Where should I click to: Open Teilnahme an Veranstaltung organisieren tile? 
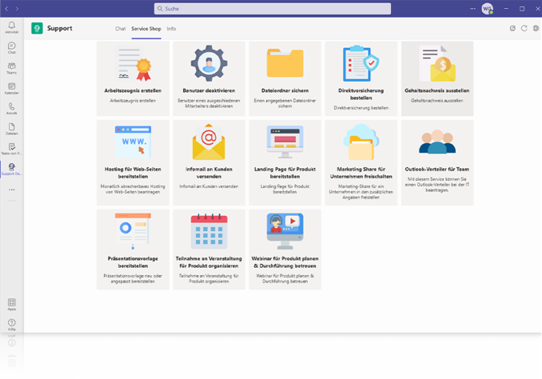coord(209,249)
